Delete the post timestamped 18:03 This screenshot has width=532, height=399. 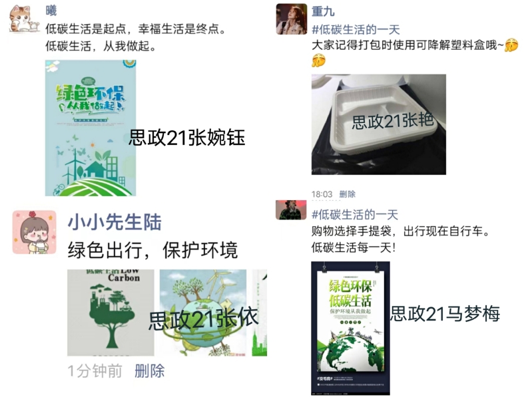347,194
